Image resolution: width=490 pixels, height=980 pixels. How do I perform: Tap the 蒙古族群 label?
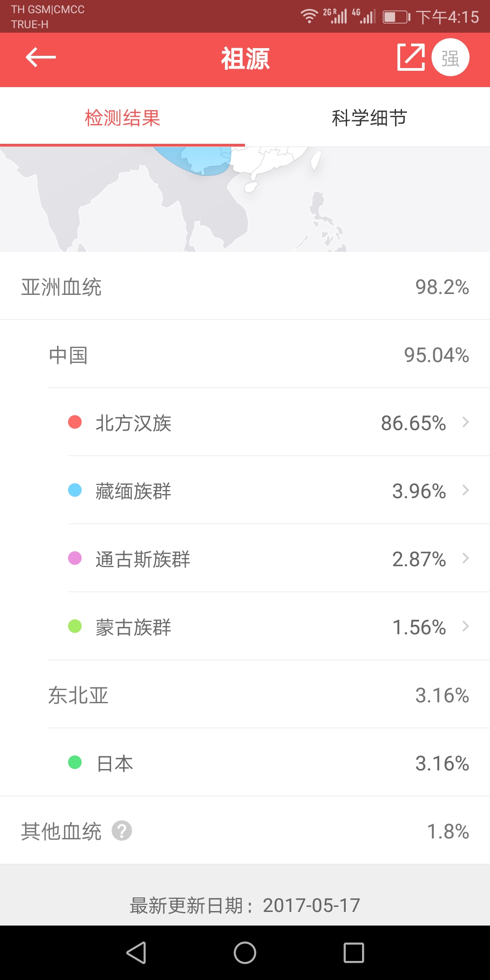133,627
